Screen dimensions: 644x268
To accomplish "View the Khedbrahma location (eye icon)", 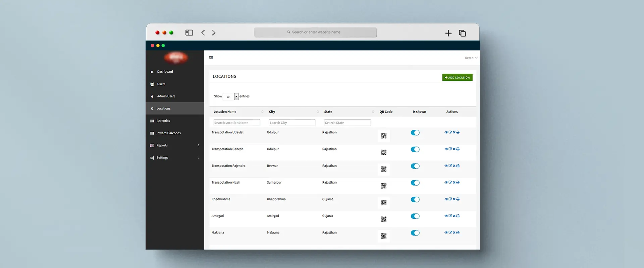I will tap(446, 199).
